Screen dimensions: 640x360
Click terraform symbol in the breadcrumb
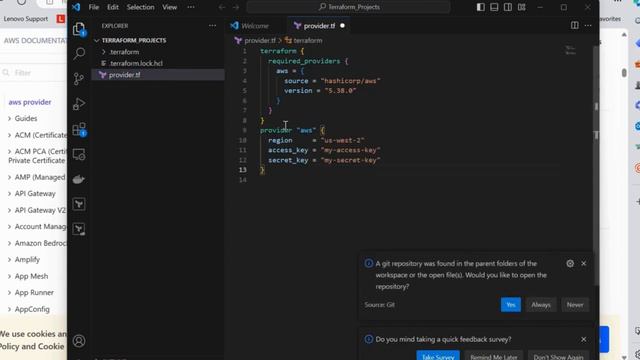[x=307, y=40]
